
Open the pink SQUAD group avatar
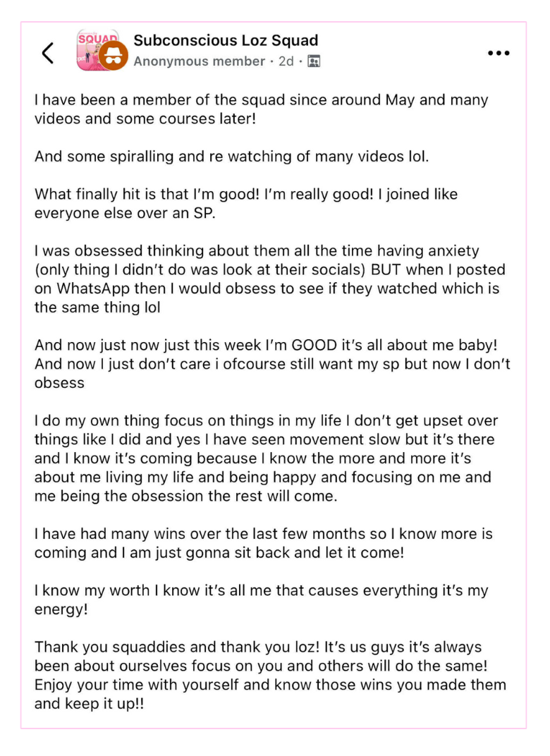click(x=96, y=49)
